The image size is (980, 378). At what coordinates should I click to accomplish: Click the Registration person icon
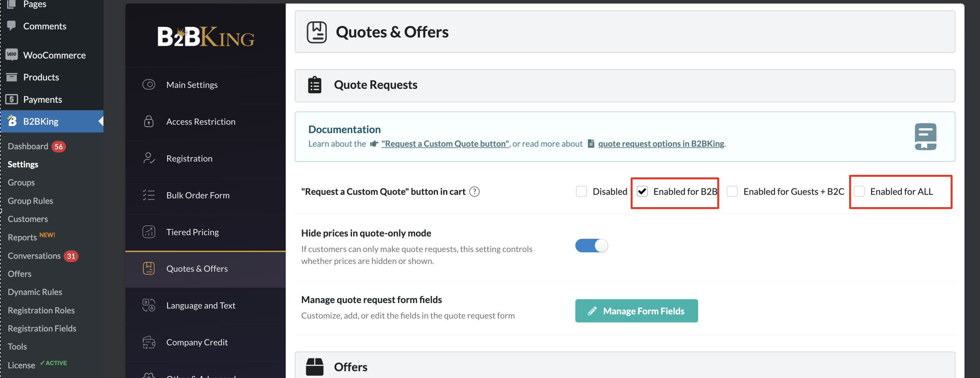(x=149, y=158)
